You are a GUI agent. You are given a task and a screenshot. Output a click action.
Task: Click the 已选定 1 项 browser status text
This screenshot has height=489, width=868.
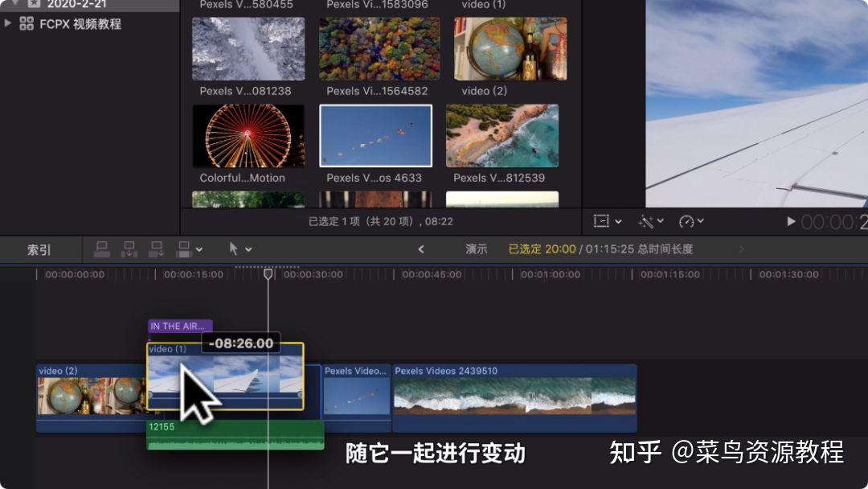[x=381, y=221]
